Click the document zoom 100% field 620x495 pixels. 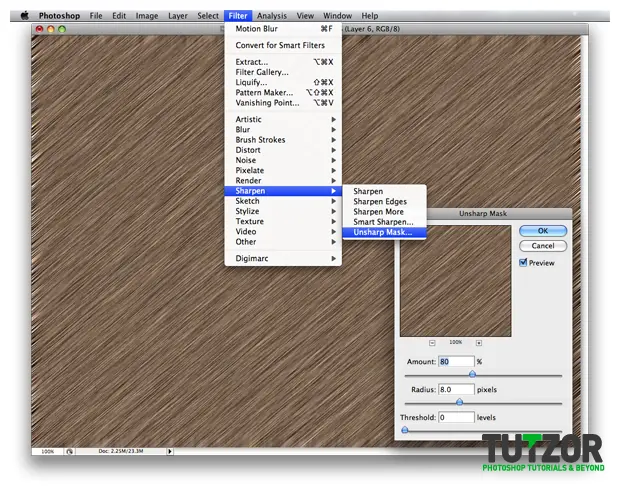48,451
